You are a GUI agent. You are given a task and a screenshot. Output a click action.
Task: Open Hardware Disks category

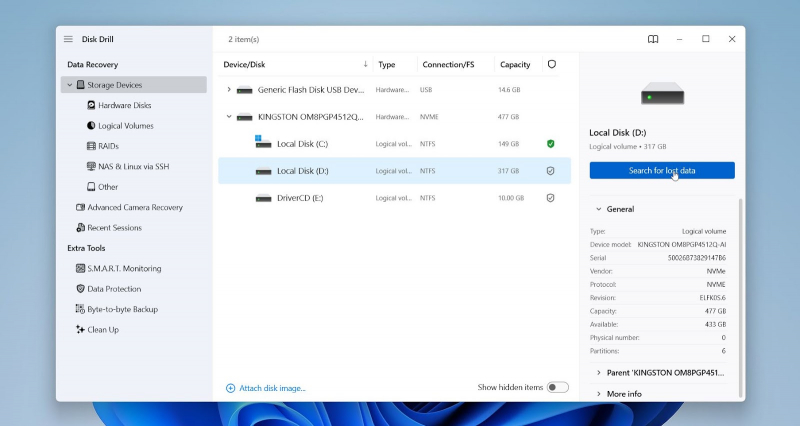(x=124, y=105)
